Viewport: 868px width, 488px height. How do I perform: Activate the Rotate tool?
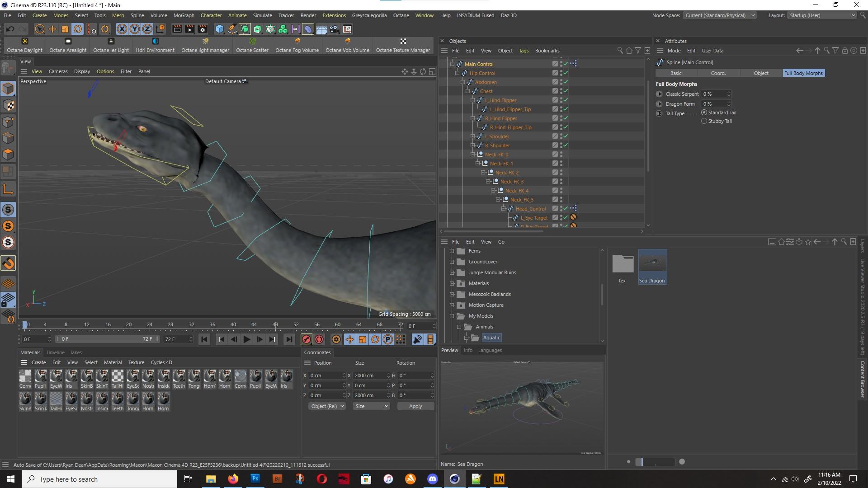tap(78, 29)
